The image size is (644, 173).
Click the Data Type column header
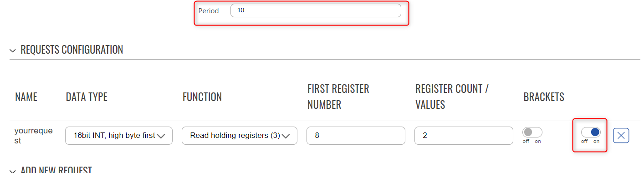click(x=87, y=97)
